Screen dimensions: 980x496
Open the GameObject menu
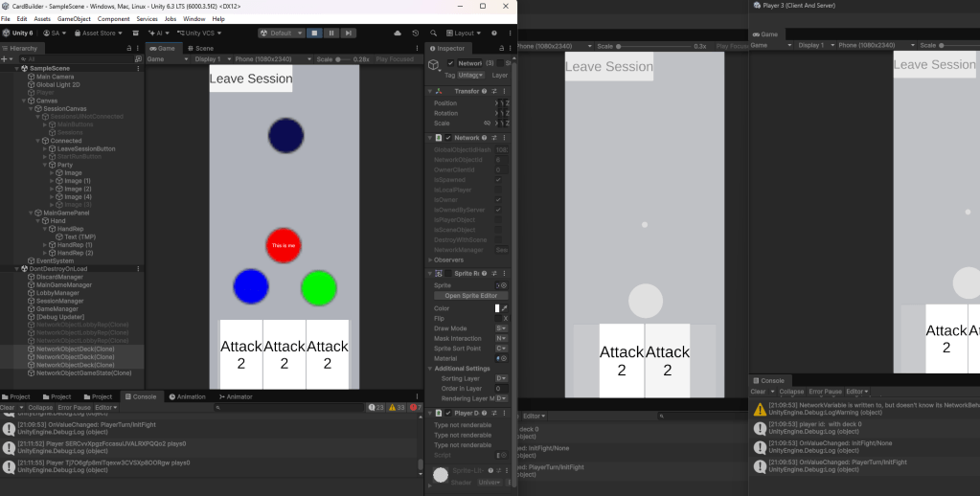click(x=73, y=19)
